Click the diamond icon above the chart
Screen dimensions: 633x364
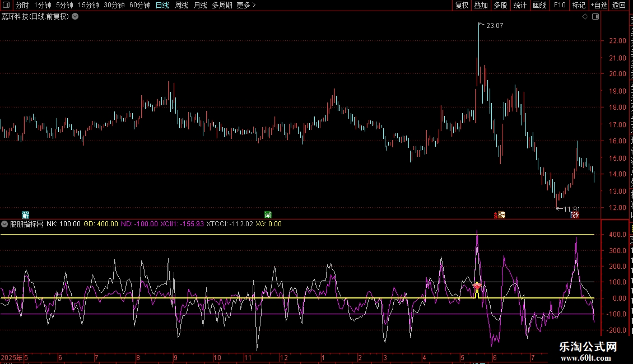click(585, 17)
